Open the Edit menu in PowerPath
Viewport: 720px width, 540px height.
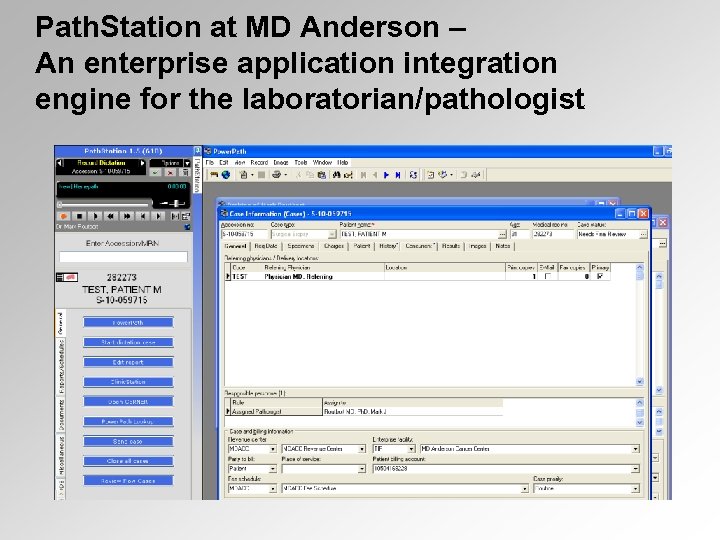[224, 163]
